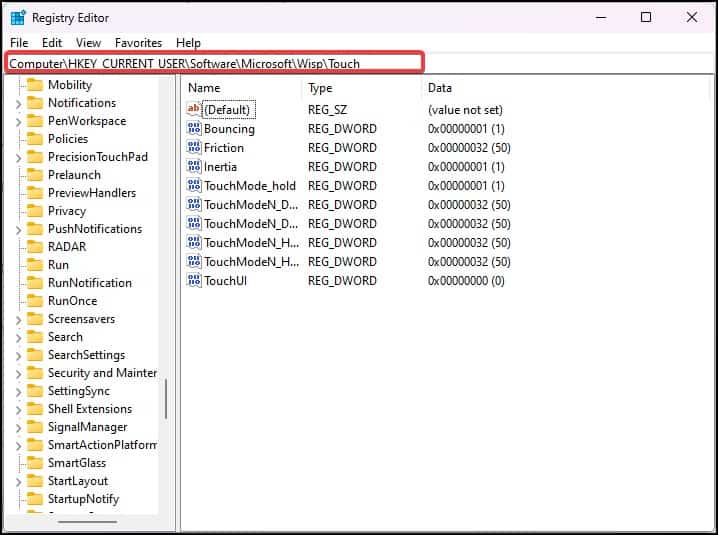Open the Favorites menu
The image size is (718, 535).
coord(138,43)
